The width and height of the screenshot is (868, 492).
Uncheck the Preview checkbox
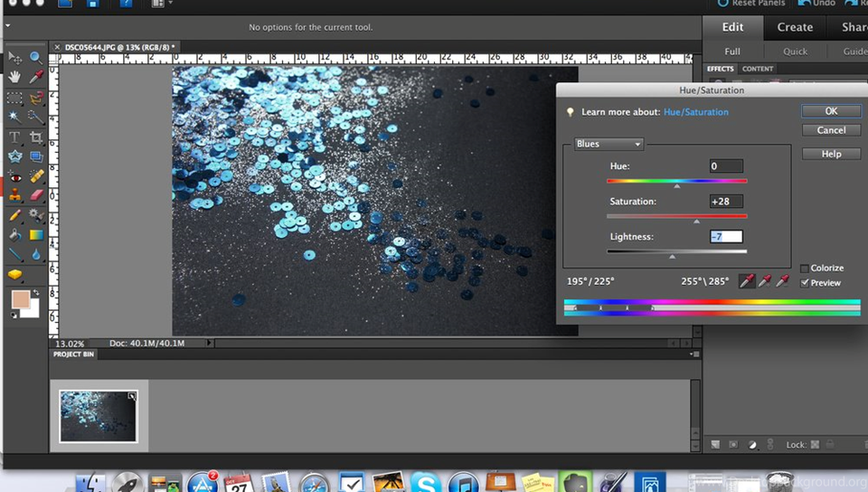[805, 283]
